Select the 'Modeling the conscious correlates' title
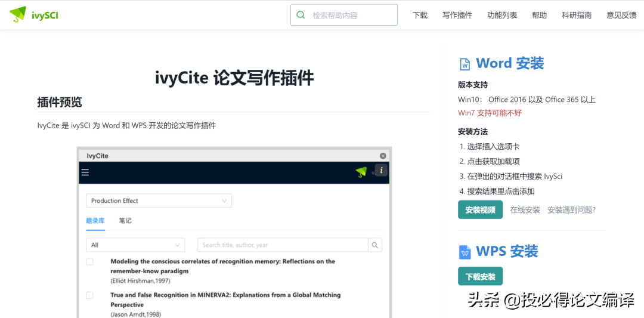Screen dimensions: 644x318 click(x=222, y=266)
